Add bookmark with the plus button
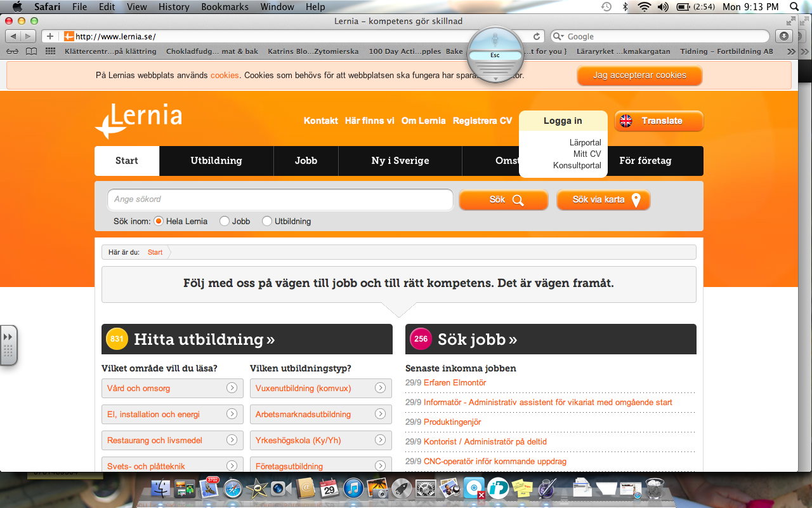Screen dimensions: 812x508 pyautogui.click(x=50, y=36)
